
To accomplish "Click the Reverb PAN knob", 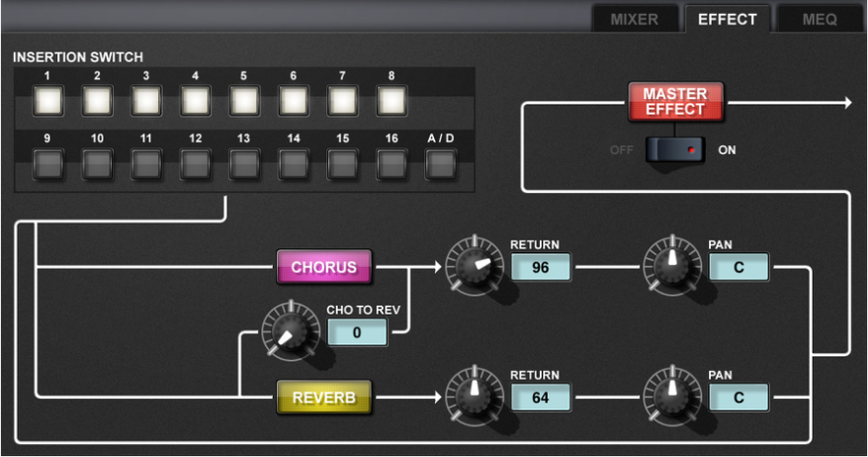I will tap(672, 395).
